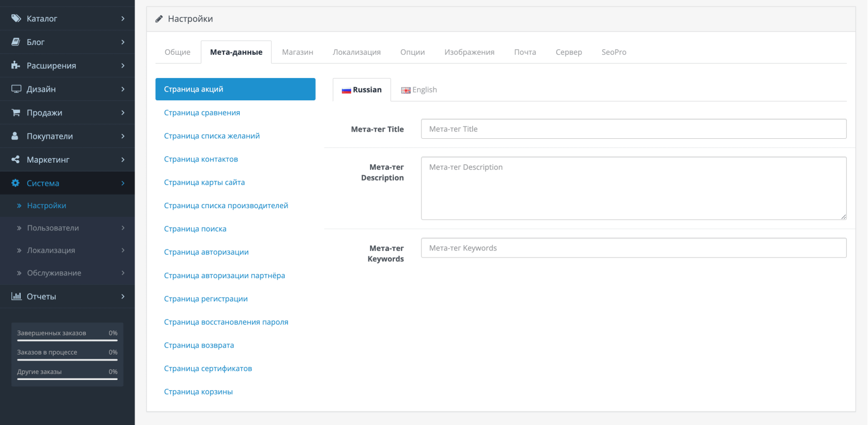
Task: Expand the Покупатели menu chevron
Action: [123, 136]
